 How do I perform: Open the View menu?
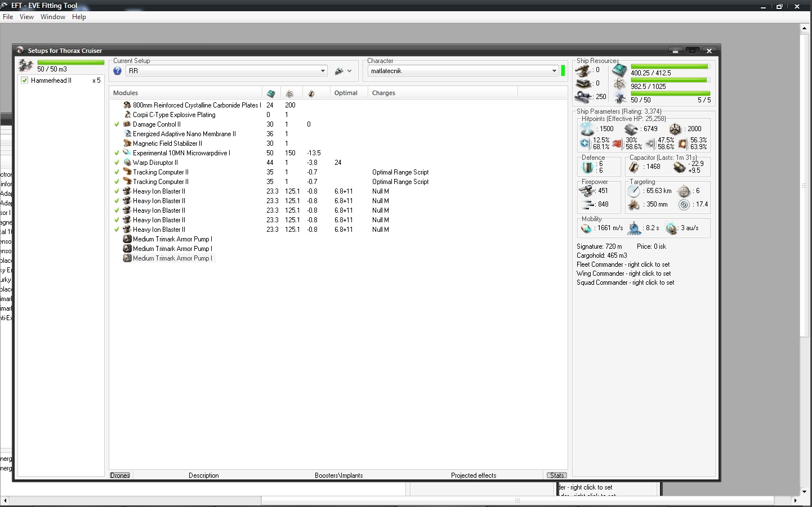tap(26, 17)
